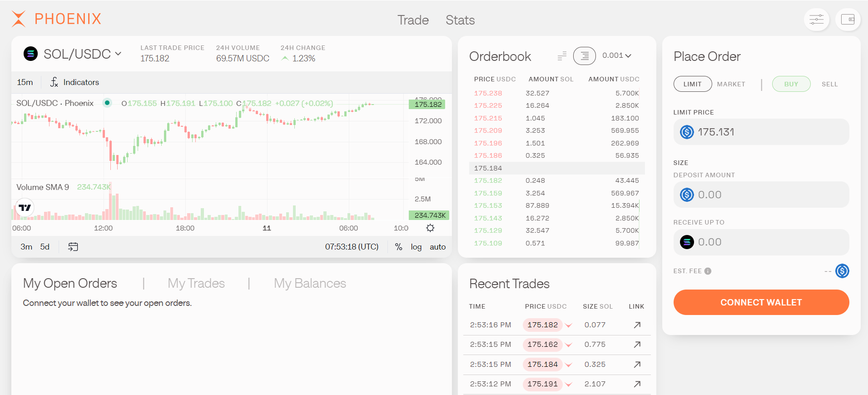Select ask price 175.215 in orderbook
This screenshot has height=395, width=868.
pyautogui.click(x=488, y=118)
